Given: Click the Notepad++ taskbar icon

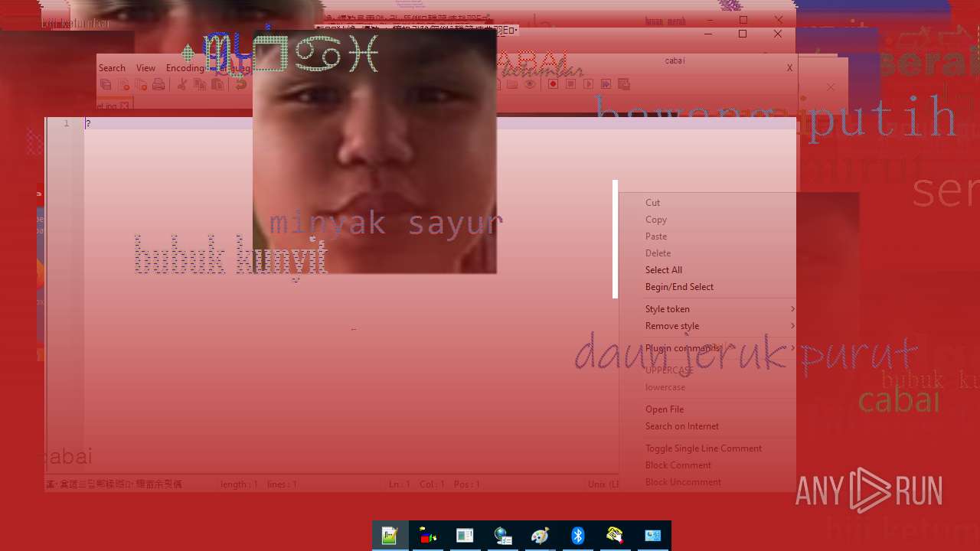Looking at the screenshot, I should 390,536.
